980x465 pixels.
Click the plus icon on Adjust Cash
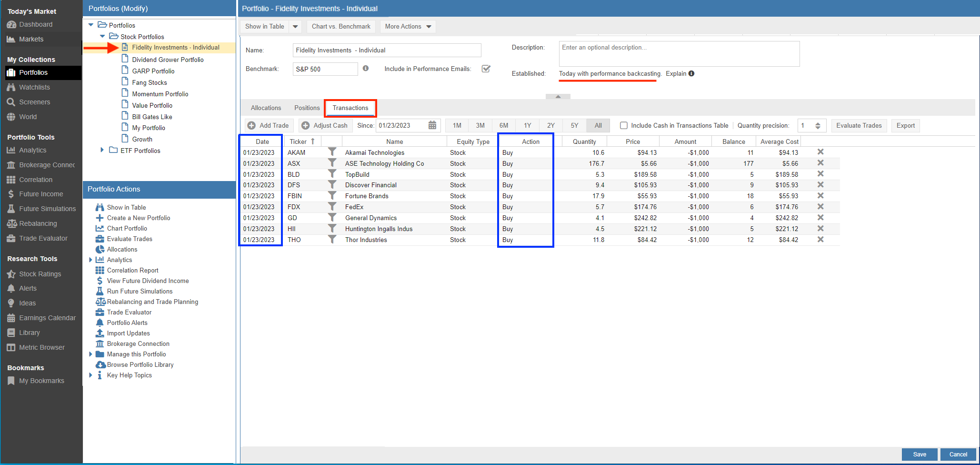point(306,125)
